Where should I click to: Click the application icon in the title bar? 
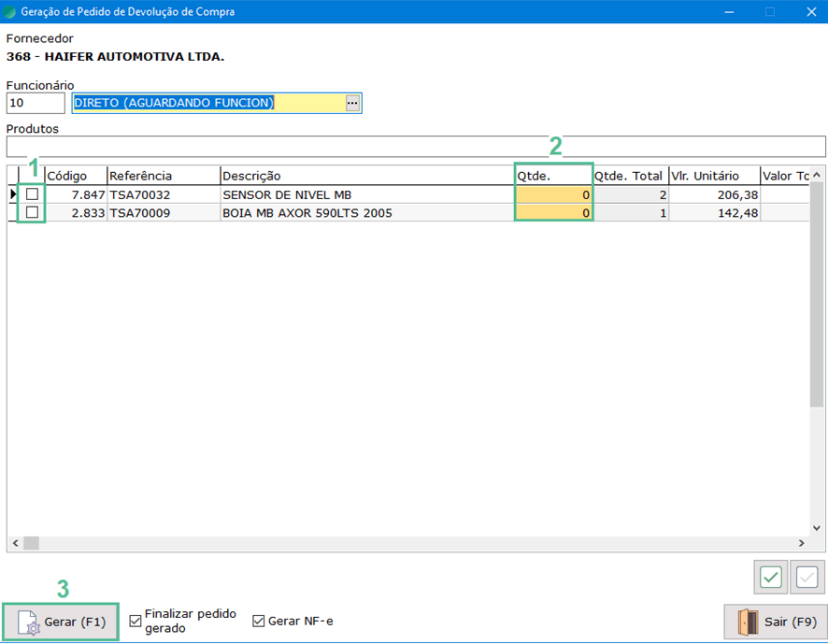click(x=10, y=12)
